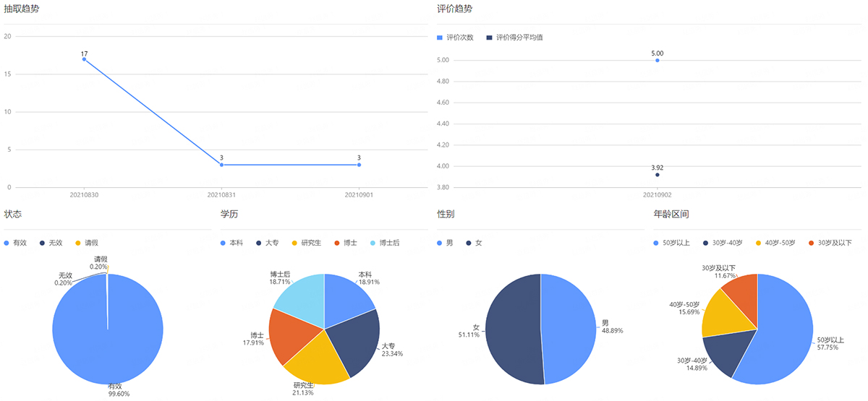The width and height of the screenshot is (868, 401).
Task: Toggle the 评价次数 legend entry
Action: click(456, 37)
